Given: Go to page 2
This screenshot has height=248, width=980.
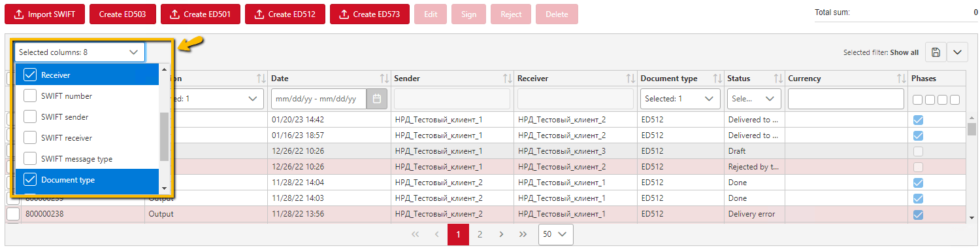Looking at the screenshot, I should 480,234.
